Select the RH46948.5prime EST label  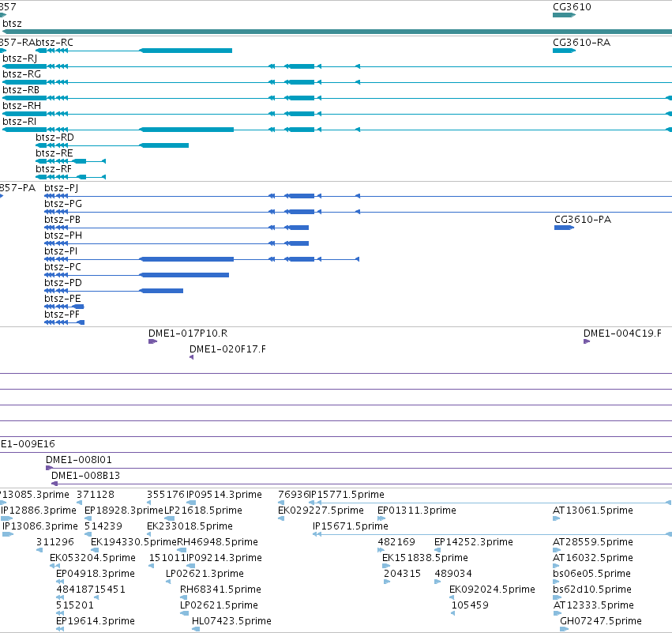tap(218, 542)
